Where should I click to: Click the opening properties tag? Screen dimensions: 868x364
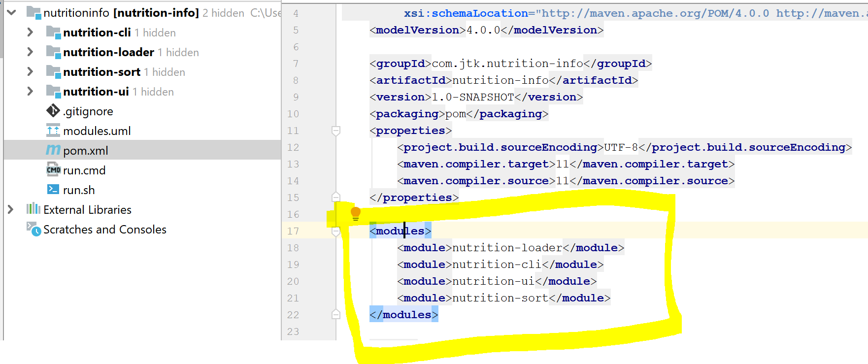point(411,130)
